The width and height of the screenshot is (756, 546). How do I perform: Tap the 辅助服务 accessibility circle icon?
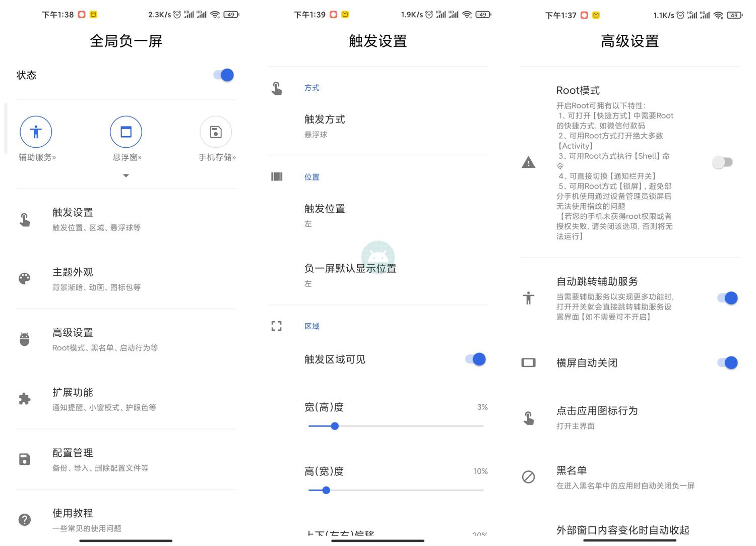pyautogui.click(x=36, y=132)
